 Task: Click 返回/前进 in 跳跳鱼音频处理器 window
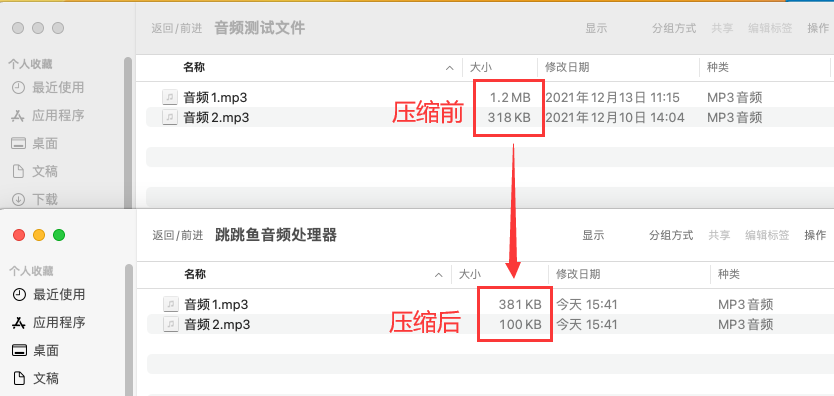[178, 235]
